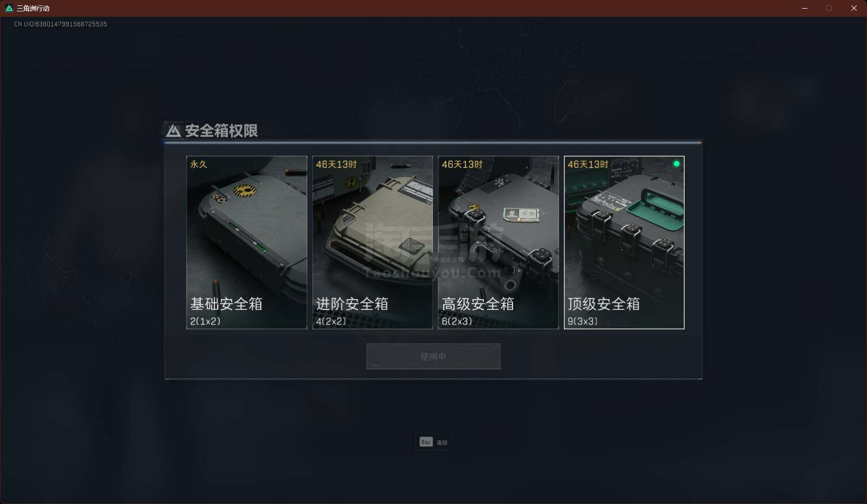The height and width of the screenshot is (504, 867).
Task: Click the 46天13时 label on 高级安全箱
Action: click(x=462, y=164)
